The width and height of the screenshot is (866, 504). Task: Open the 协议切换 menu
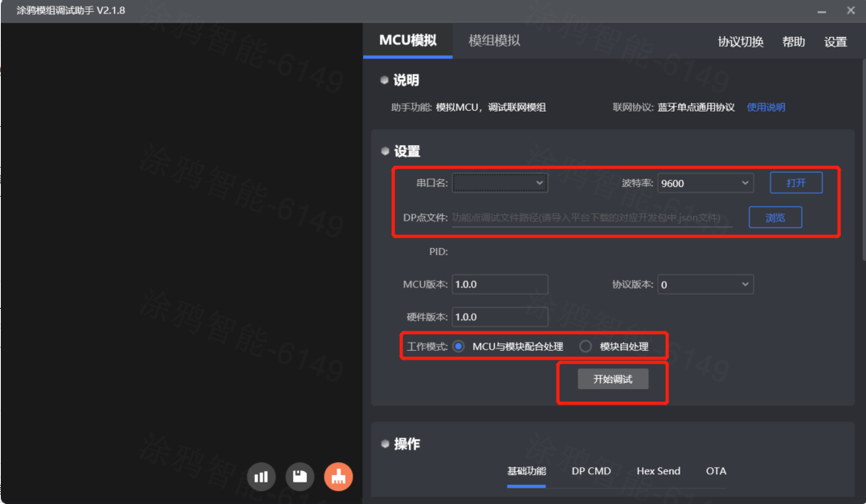(x=741, y=42)
